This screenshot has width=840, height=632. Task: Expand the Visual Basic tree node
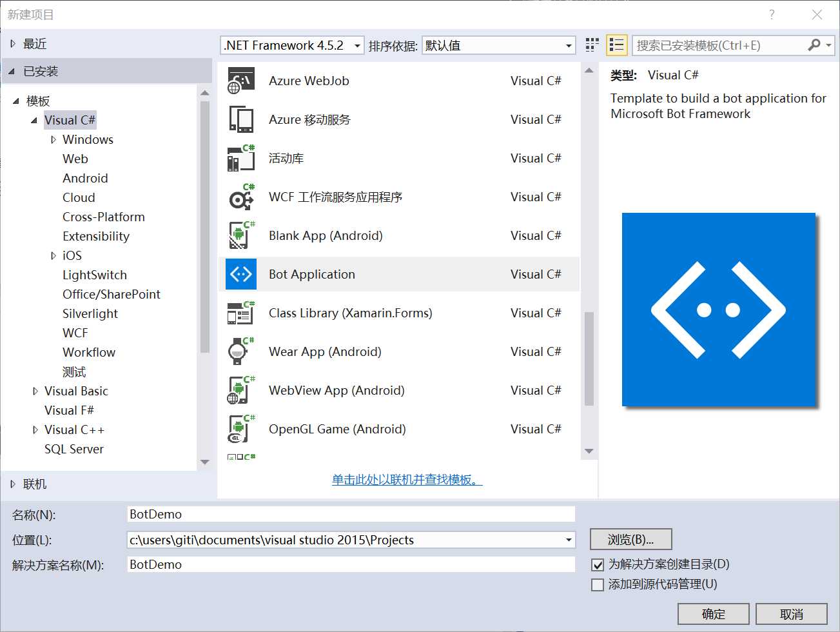(35, 391)
